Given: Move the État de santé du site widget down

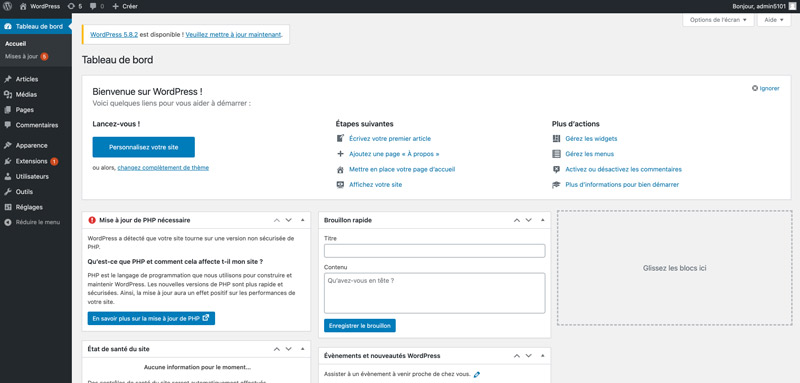Looking at the screenshot, I should [x=288, y=349].
